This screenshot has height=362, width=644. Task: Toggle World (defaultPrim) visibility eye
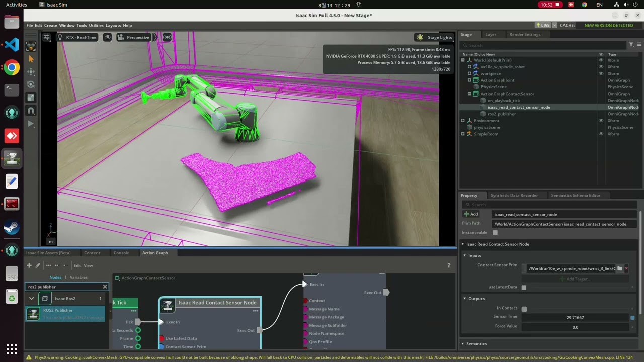click(x=601, y=60)
